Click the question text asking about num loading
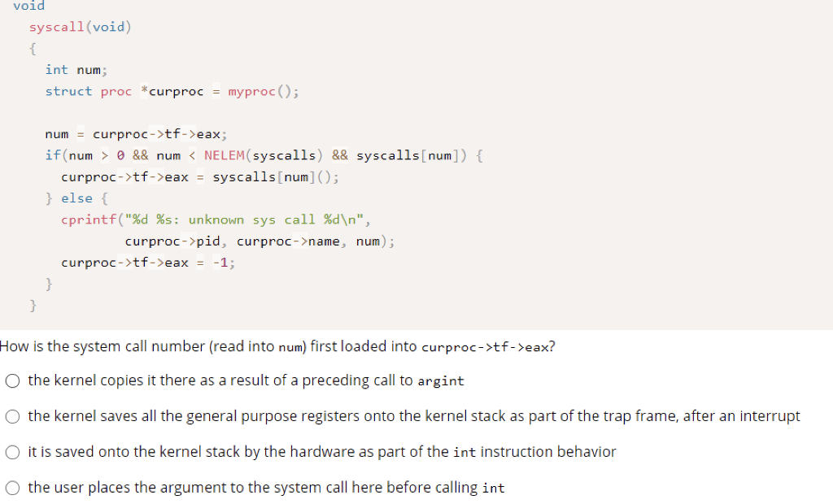This screenshot has height=504, width=833. click(277, 346)
